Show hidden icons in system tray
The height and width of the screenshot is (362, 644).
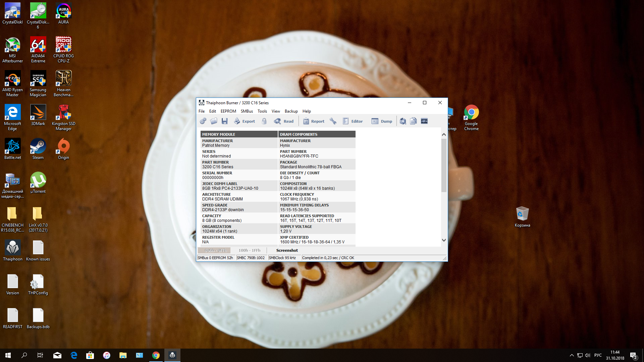(x=572, y=355)
